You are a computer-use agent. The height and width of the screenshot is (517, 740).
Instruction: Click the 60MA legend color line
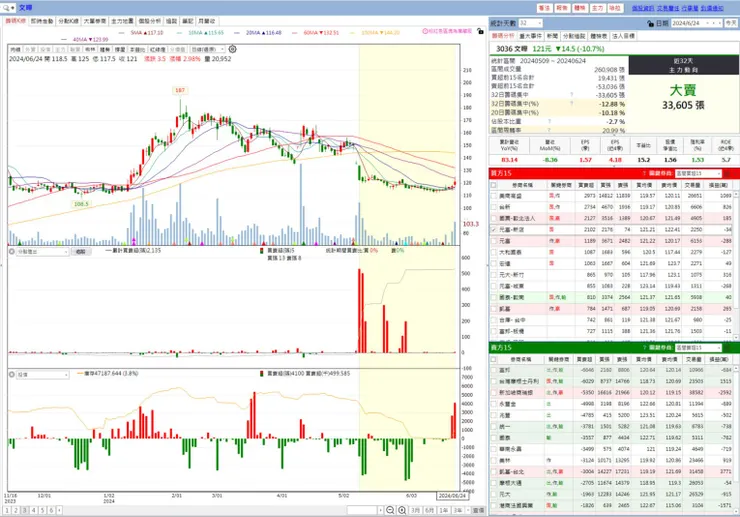(294, 33)
